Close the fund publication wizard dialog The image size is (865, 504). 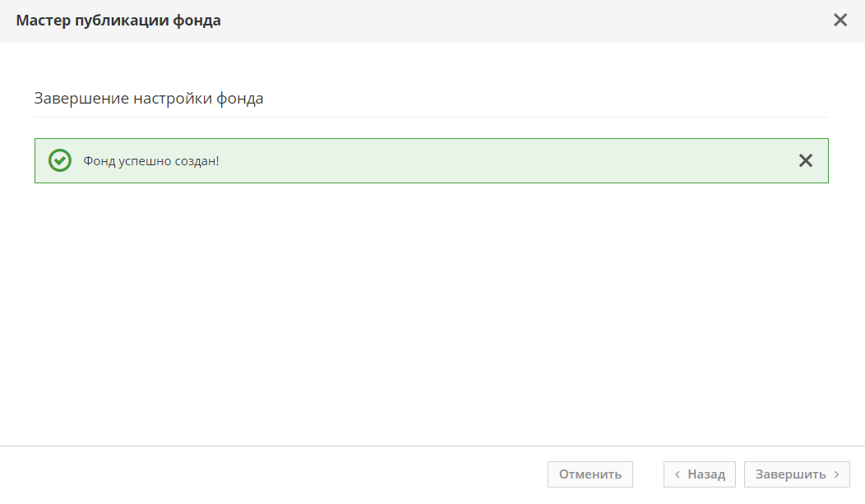click(840, 21)
